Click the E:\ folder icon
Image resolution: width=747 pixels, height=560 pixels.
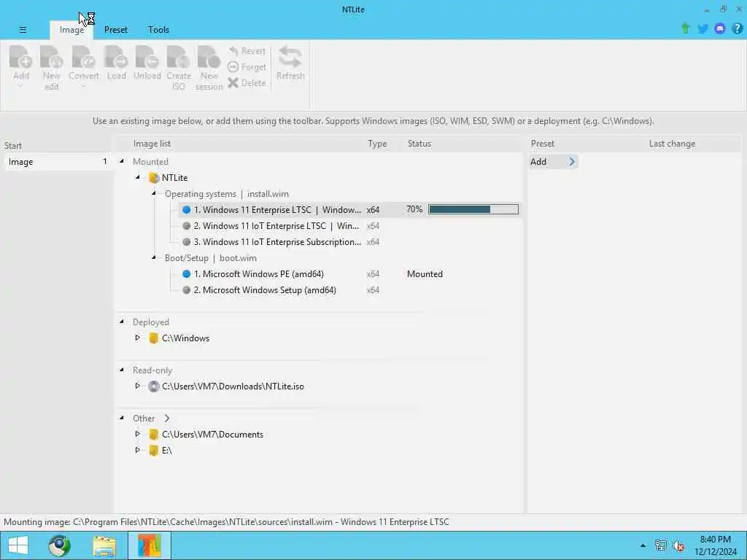[153, 450]
